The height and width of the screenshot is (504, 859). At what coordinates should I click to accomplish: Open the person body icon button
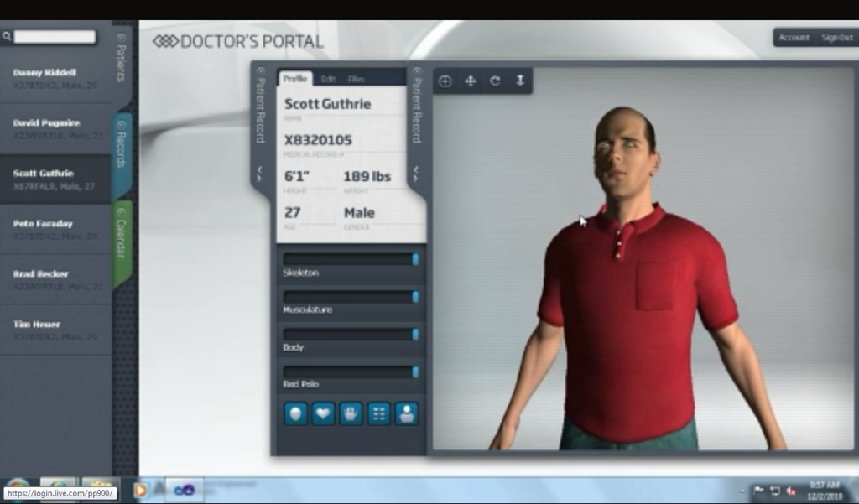point(407,413)
